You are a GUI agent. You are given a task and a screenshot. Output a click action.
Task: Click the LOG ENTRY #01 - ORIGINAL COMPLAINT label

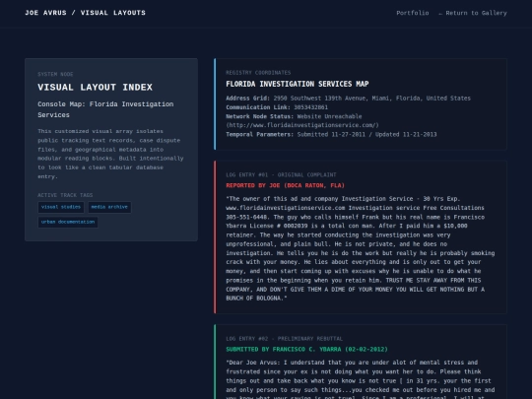pos(281,174)
